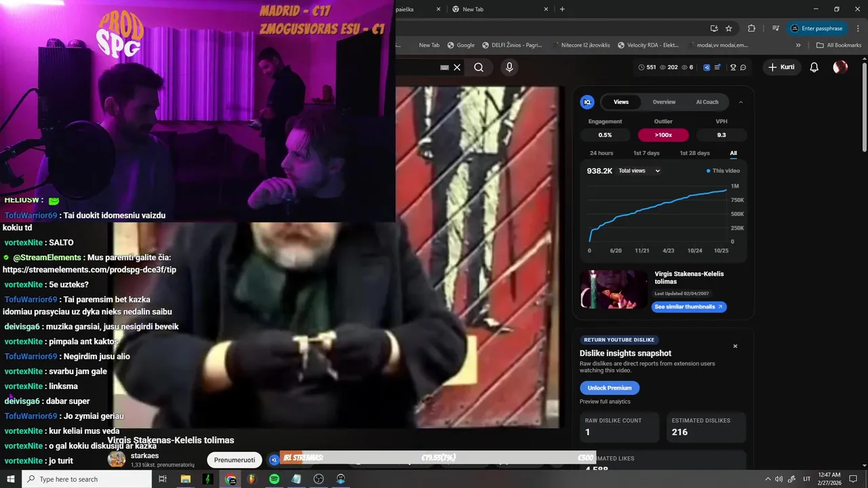Open the All Bookmarks folder
This screenshot has width=868, height=488.
coord(839,45)
